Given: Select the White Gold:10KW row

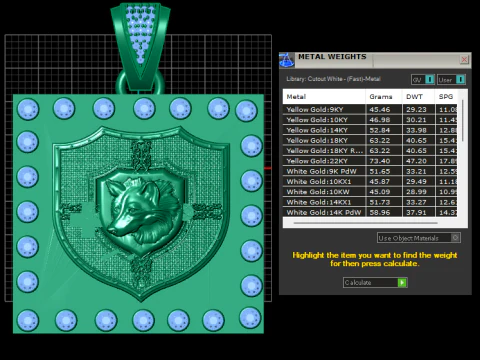Looking at the screenshot, I should pos(370,192).
